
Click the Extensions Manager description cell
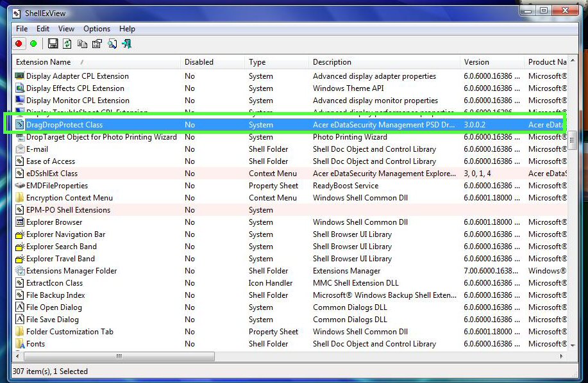pyautogui.click(x=346, y=271)
